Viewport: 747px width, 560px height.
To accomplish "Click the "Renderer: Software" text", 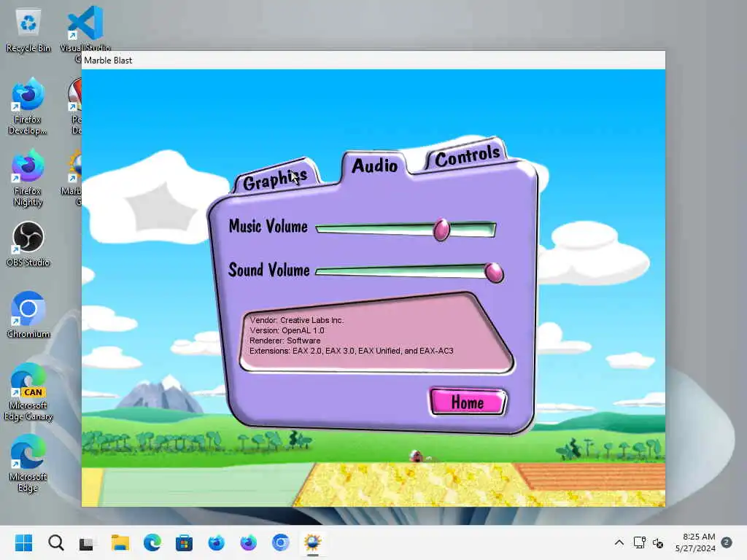I will coord(285,341).
